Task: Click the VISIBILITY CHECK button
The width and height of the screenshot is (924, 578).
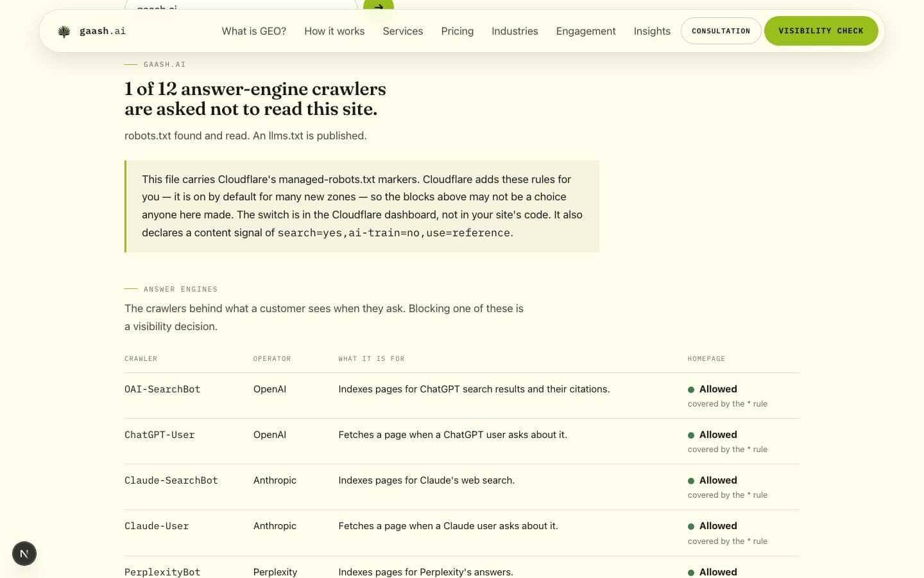Action: click(821, 31)
